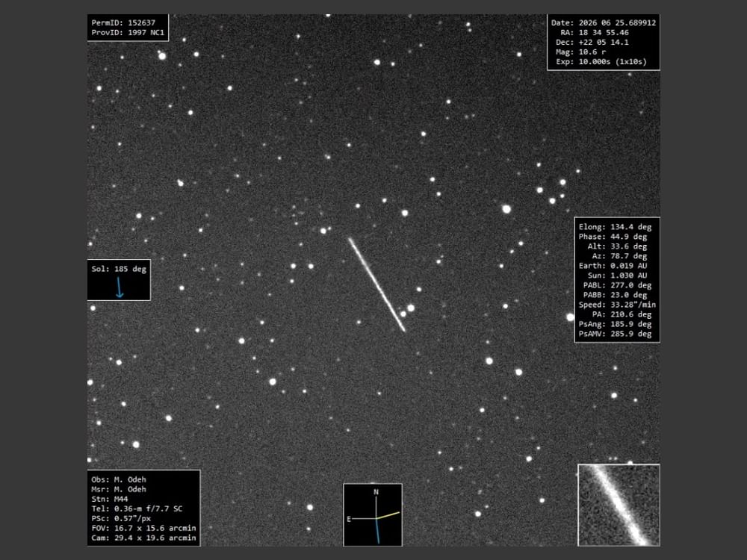Click the Obs: M. Odeh line
The image size is (747, 560).
119,479
